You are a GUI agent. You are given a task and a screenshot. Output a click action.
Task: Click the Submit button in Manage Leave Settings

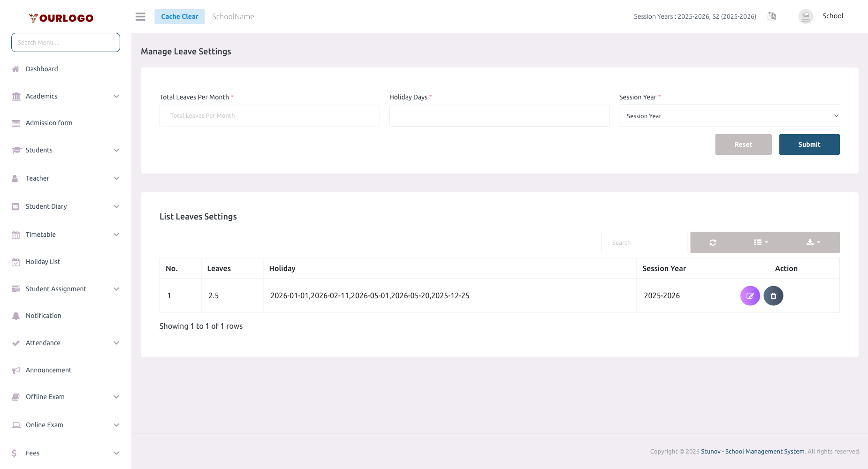point(809,144)
